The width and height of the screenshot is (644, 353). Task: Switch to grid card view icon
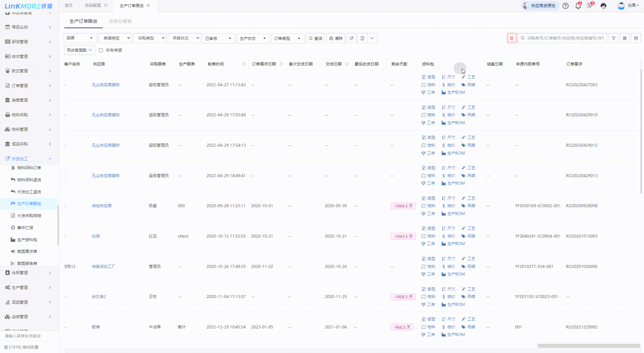624,38
